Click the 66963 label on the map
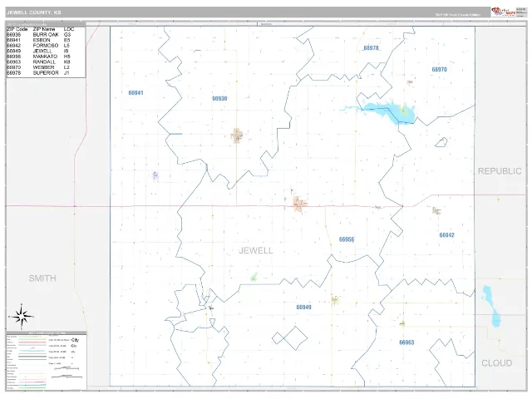532x399 pixels. click(x=406, y=342)
